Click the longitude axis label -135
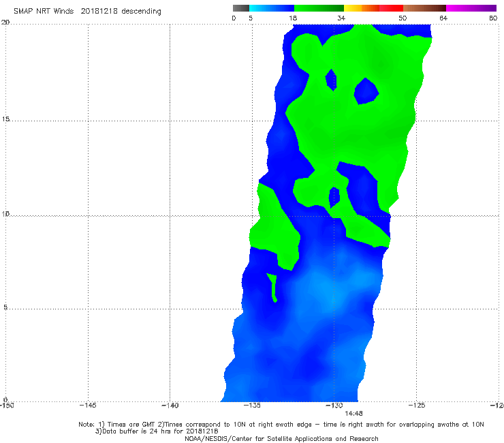The height and width of the screenshot is (443, 504). tap(252, 405)
